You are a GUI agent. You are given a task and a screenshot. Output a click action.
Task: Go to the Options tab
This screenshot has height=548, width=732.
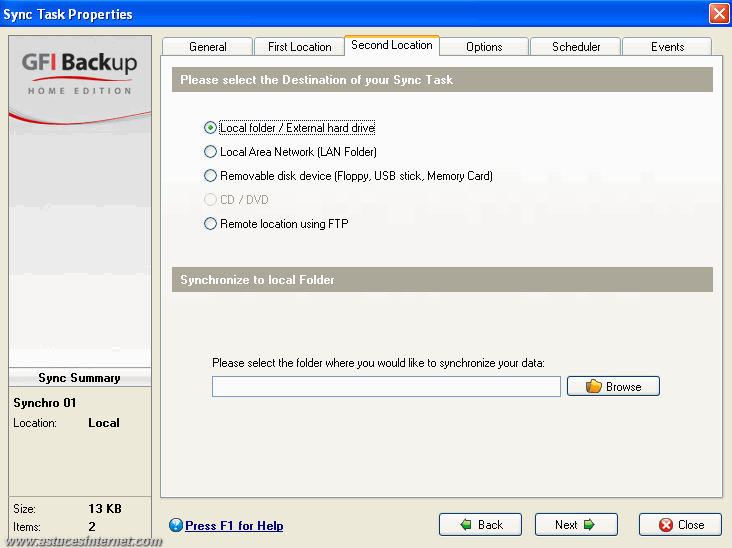point(484,47)
